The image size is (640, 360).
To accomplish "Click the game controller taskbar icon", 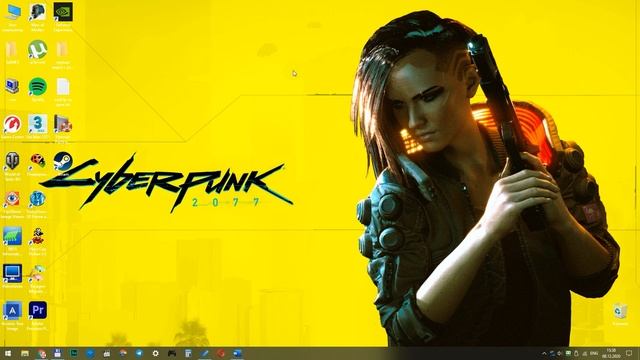I will coord(172,353).
